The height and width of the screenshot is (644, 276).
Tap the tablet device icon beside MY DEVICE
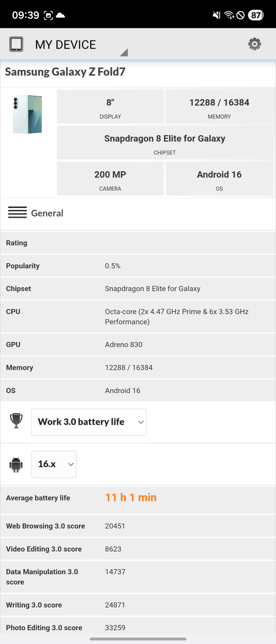[16, 44]
